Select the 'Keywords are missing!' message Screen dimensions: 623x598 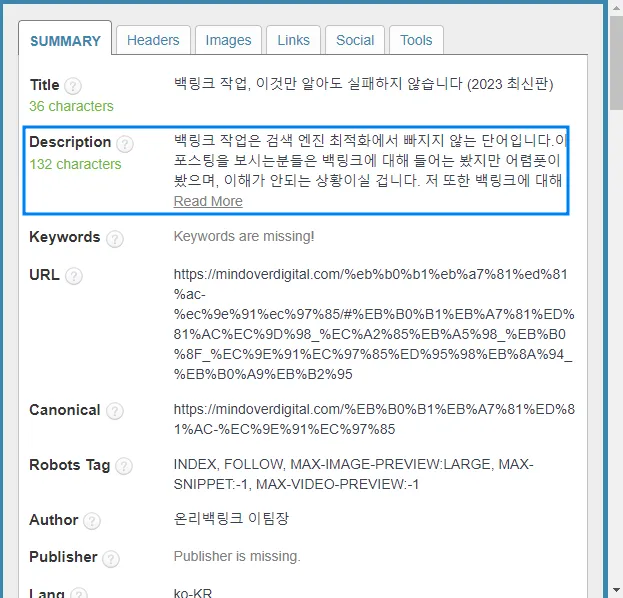(244, 236)
